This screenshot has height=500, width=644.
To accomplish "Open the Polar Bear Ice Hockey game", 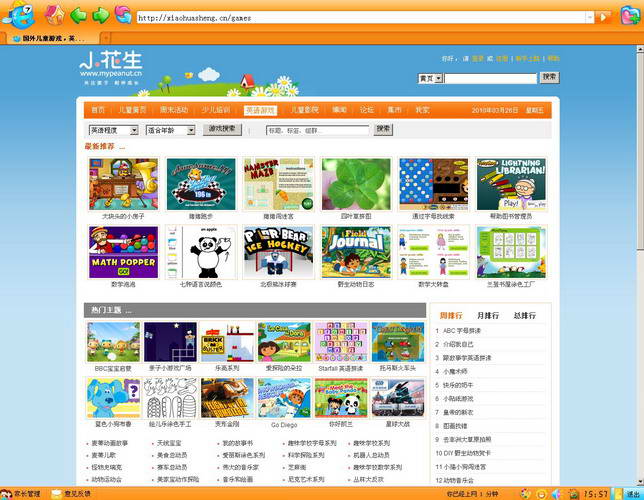I will [x=278, y=252].
